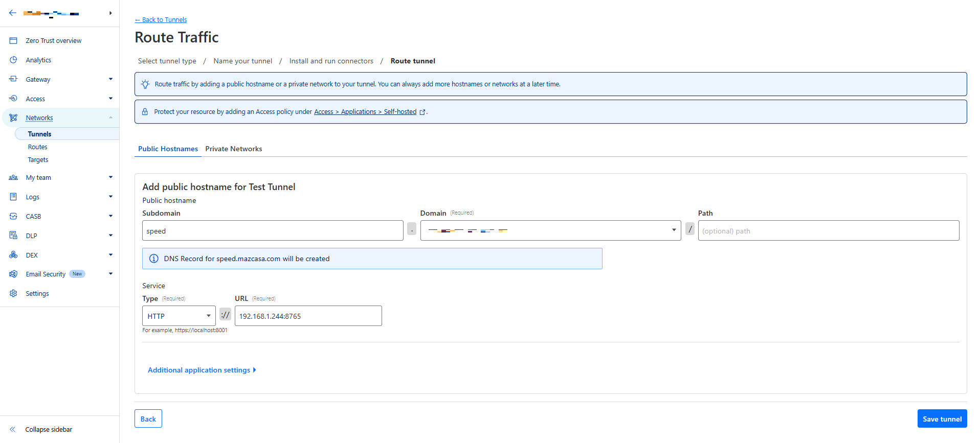
Task: Click the info icon in DNS Record notice
Action: pos(153,259)
